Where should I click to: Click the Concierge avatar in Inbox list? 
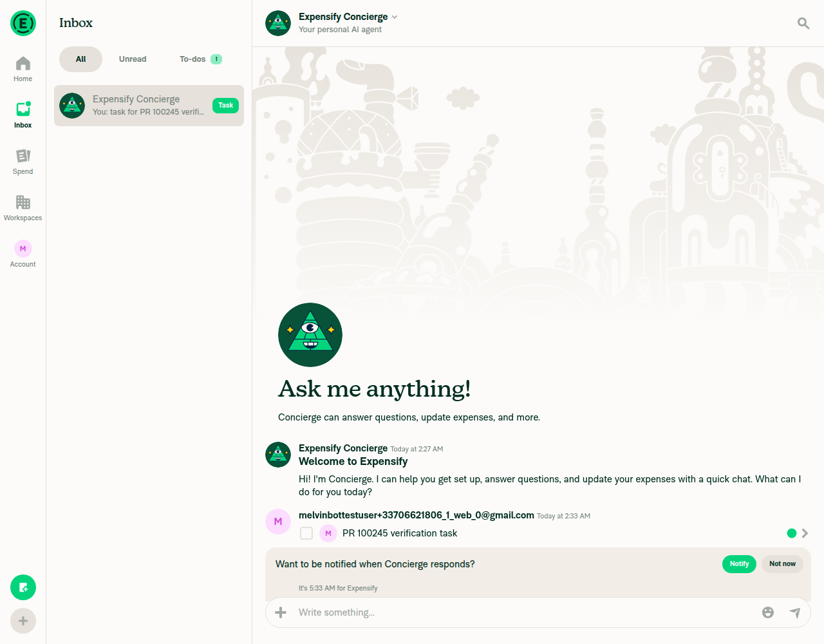(x=72, y=106)
